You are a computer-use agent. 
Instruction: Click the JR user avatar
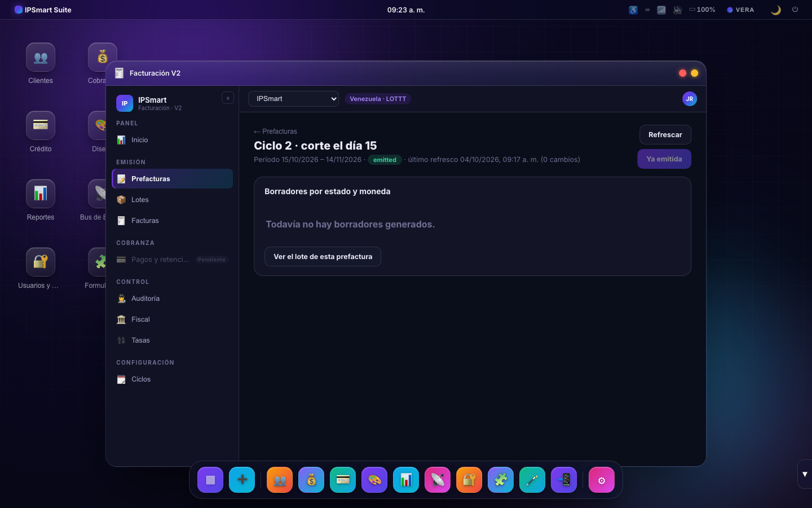[690, 99]
